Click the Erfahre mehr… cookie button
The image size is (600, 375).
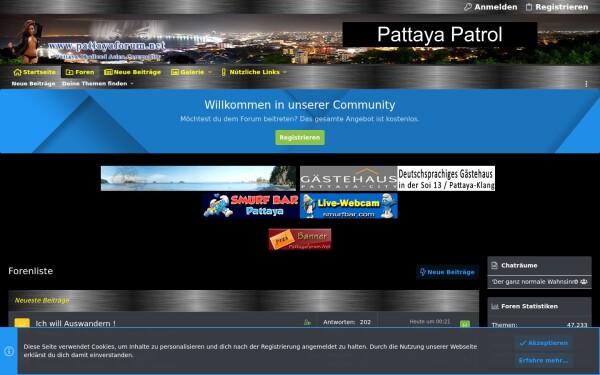pyautogui.click(x=543, y=360)
